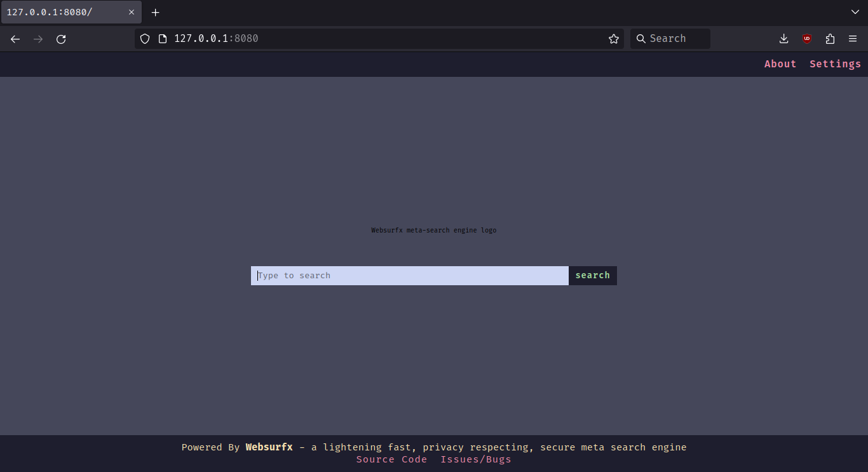This screenshot has height=472, width=868.
Task: Open the uBlock Origin extension
Action: (x=807, y=39)
